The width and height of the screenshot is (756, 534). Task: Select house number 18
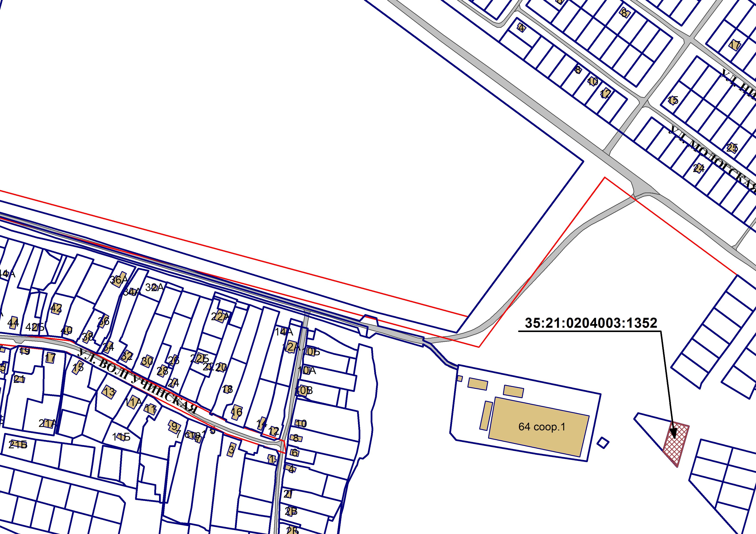(227, 389)
